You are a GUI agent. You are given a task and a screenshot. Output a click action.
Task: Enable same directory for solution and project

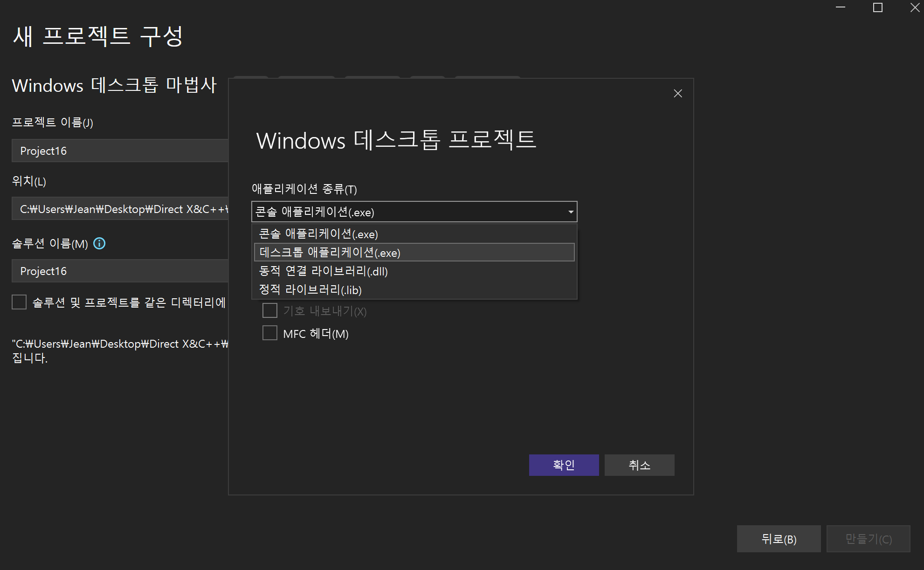tap(19, 302)
